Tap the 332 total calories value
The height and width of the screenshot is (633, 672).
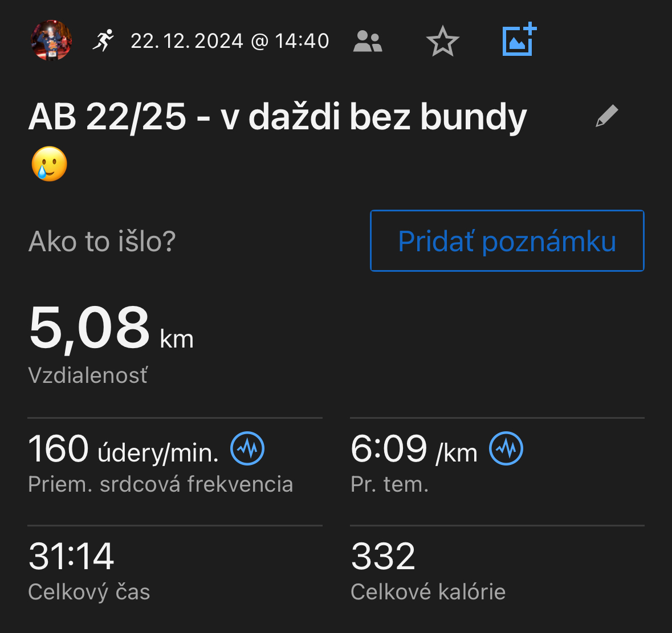(x=383, y=557)
